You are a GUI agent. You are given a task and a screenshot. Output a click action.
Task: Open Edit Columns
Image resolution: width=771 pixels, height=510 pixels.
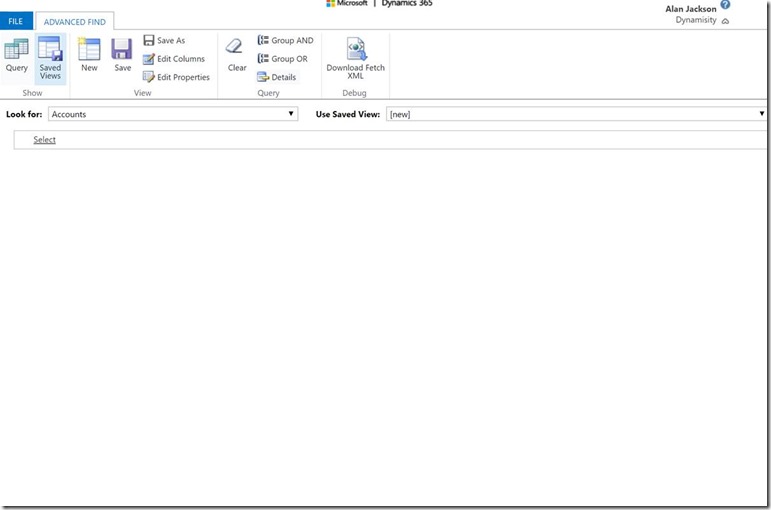coord(174,59)
